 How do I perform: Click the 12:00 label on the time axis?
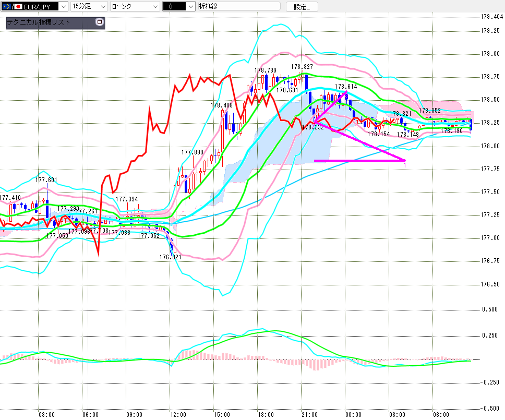pyautogui.click(x=178, y=414)
